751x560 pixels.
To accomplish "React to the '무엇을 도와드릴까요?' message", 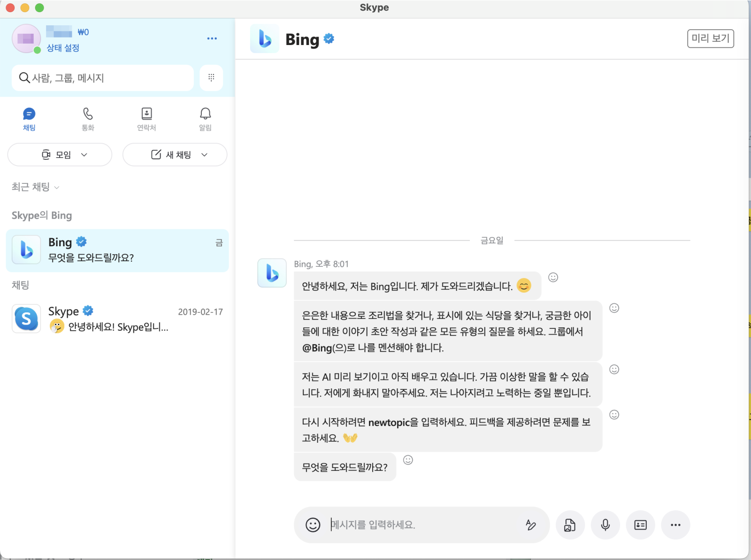I will pos(408,460).
